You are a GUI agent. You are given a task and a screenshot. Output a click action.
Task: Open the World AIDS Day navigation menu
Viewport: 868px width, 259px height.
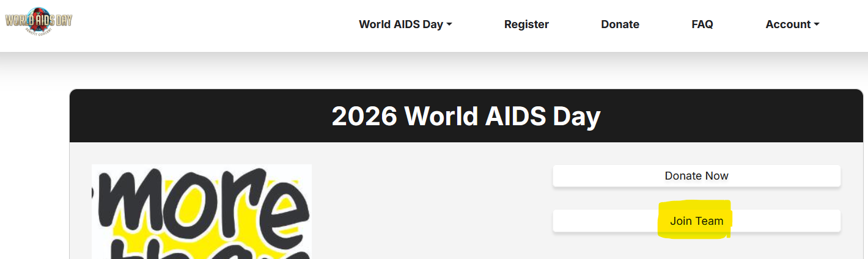[405, 24]
